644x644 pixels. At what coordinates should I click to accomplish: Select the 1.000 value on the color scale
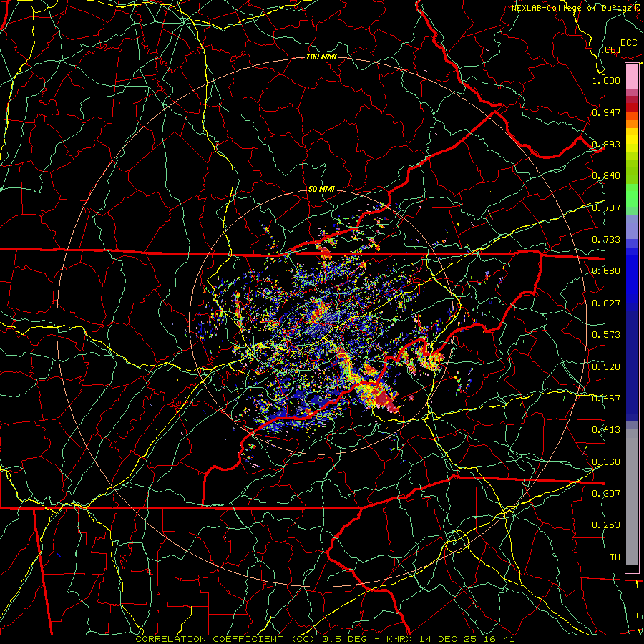(606, 81)
